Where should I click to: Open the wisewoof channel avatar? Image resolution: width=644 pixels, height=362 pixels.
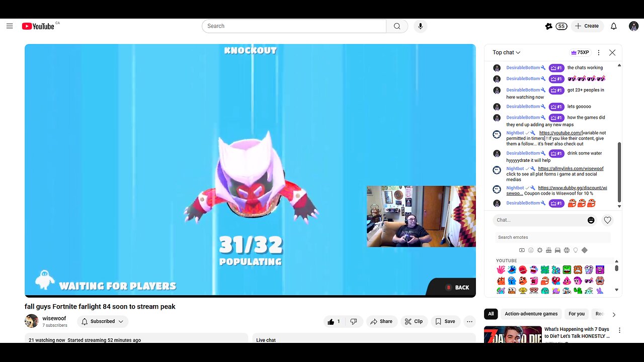coord(32,321)
